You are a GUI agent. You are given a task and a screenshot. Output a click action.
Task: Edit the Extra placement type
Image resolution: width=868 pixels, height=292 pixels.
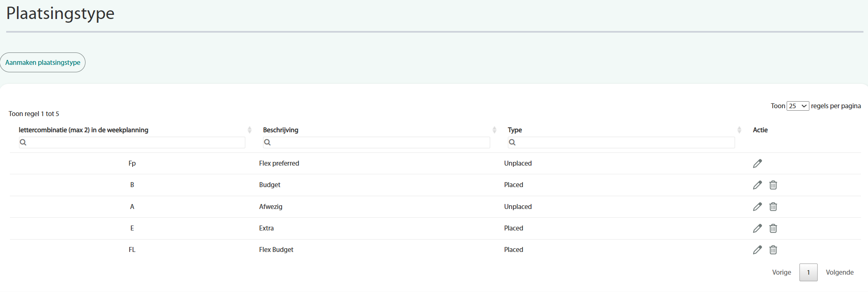(757, 228)
